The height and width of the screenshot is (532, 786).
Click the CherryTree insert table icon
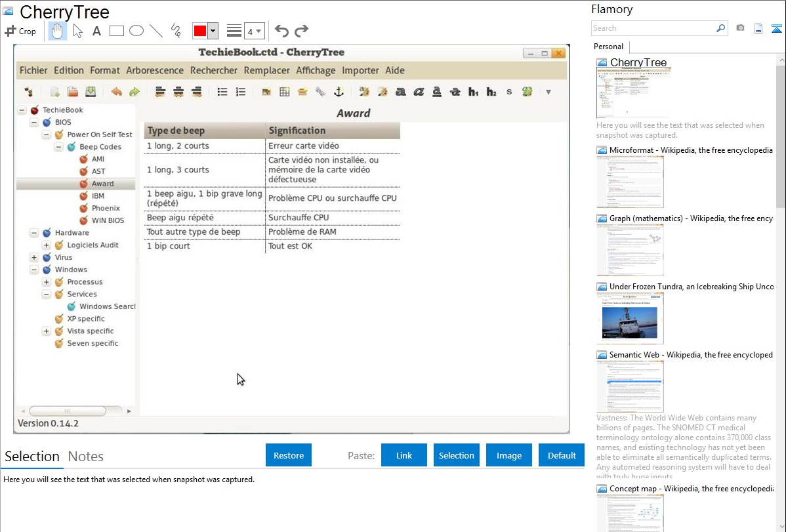coord(285,92)
